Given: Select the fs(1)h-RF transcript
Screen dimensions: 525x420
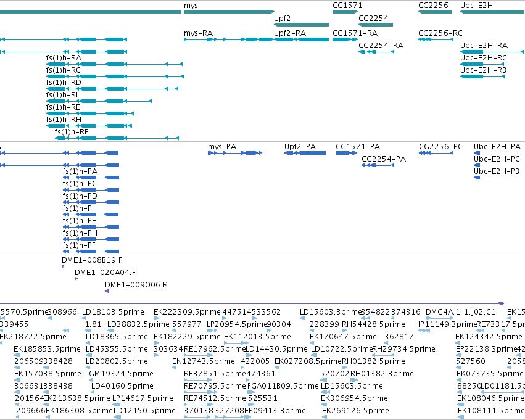Looking at the screenshot, I should click(x=117, y=138).
